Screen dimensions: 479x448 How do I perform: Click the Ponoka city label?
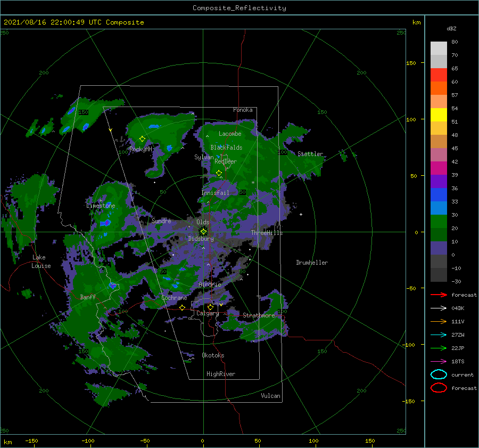pyautogui.click(x=243, y=110)
